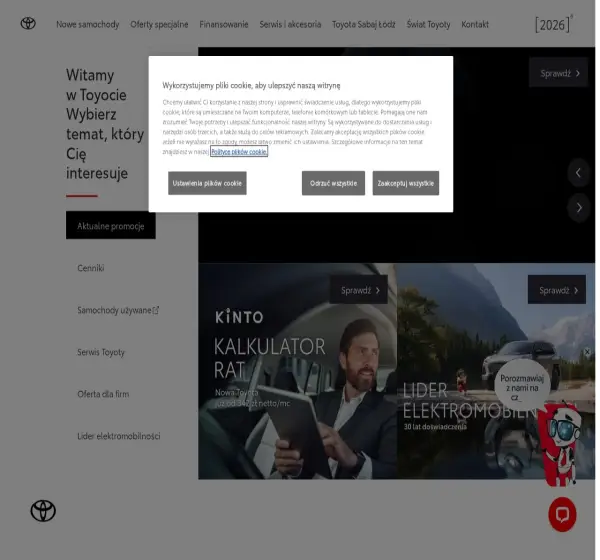Close the chatbot speech bubble
This screenshot has height=560, width=600.
pyautogui.click(x=587, y=351)
